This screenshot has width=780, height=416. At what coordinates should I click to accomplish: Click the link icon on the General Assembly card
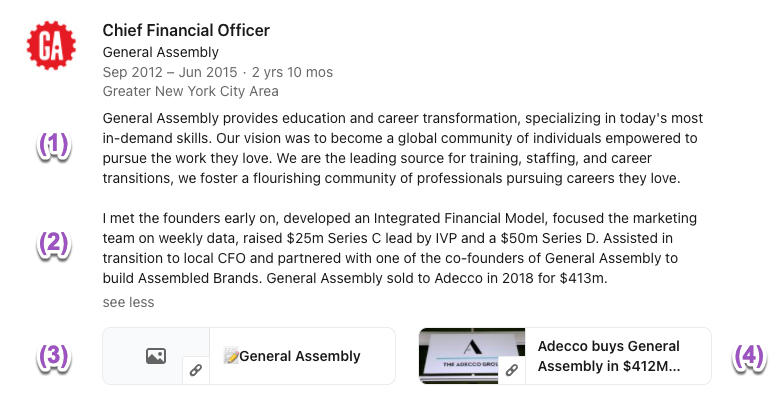click(196, 371)
